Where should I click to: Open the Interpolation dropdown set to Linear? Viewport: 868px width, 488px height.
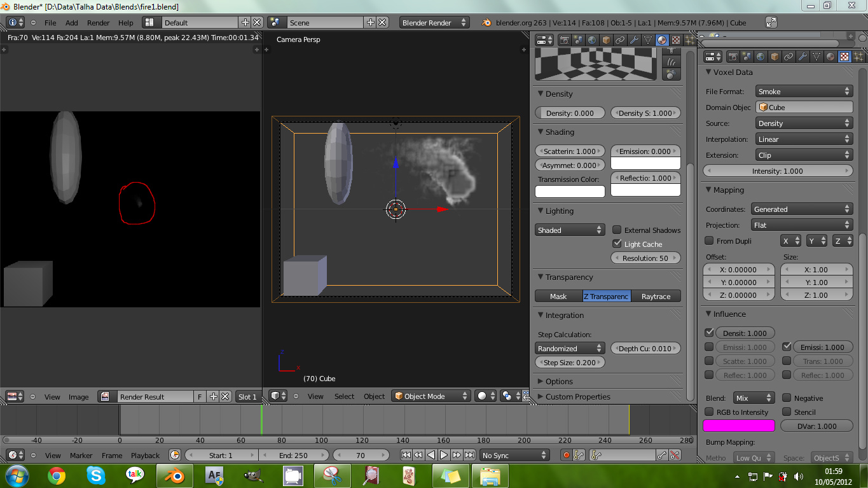click(x=804, y=139)
